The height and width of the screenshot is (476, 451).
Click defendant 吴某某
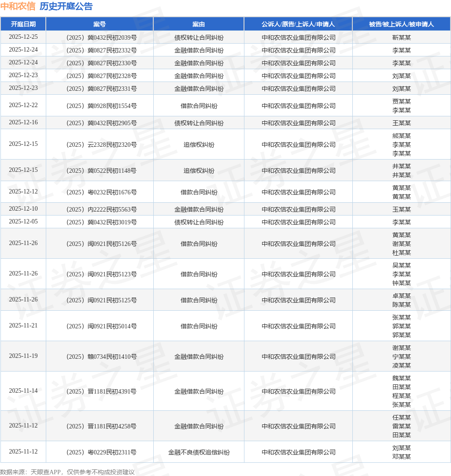[x=402, y=265]
